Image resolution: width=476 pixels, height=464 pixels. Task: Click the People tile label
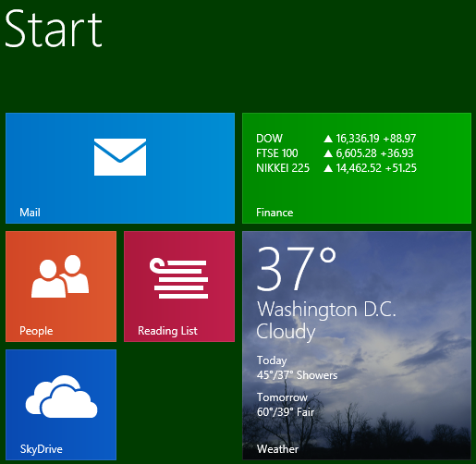(x=36, y=331)
